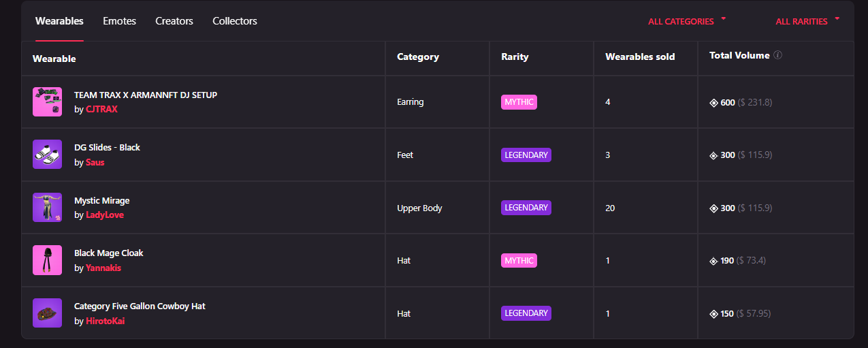This screenshot has width=868, height=348.
Task: Select the Black Mage Cloak thumbnail
Action: (x=47, y=260)
